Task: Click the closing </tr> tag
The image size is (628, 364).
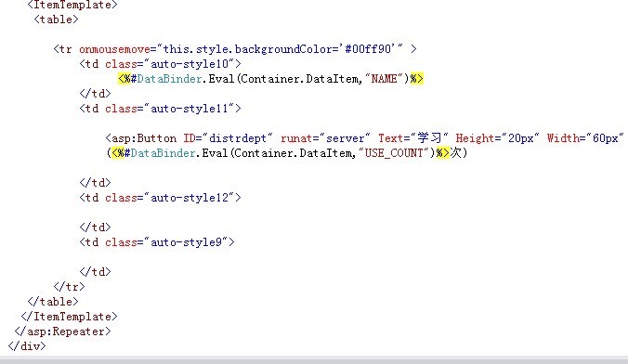Action: tap(69, 287)
